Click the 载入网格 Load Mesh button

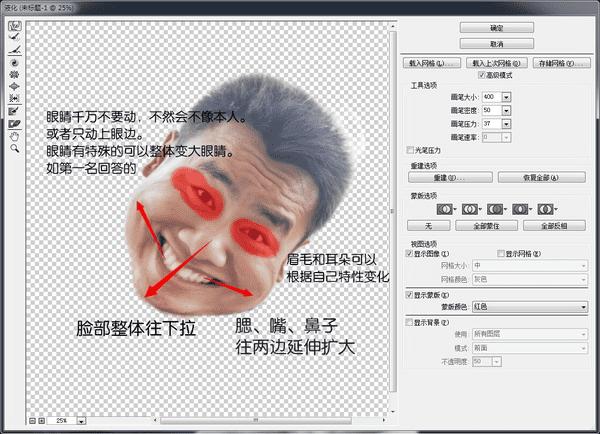coord(432,63)
